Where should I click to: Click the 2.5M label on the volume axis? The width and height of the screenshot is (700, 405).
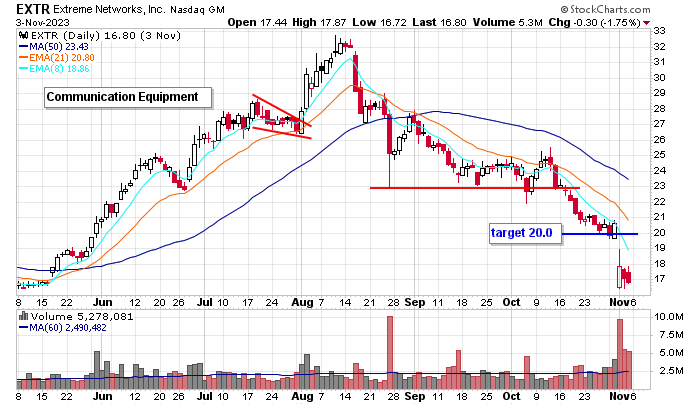pos(671,371)
